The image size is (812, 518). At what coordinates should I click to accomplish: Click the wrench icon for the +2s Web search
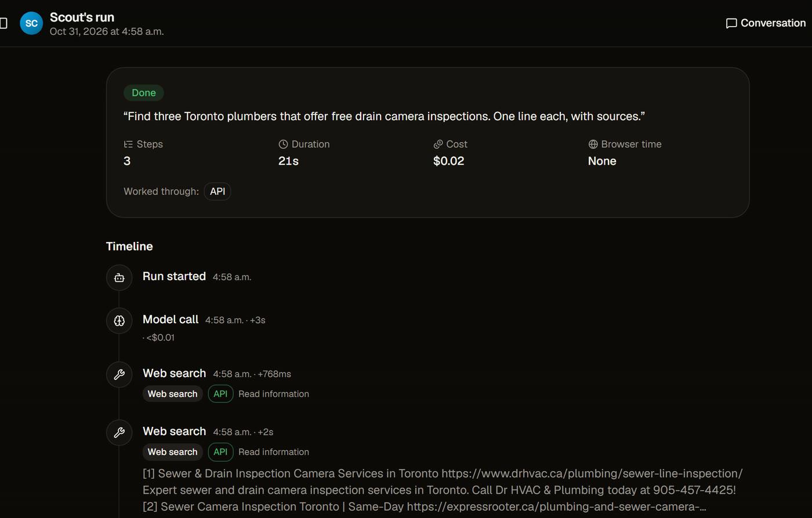coord(119,433)
